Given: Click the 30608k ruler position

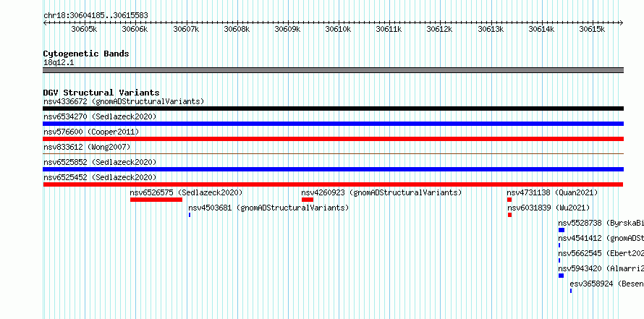Looking at the screenshot, I should 237,29.
